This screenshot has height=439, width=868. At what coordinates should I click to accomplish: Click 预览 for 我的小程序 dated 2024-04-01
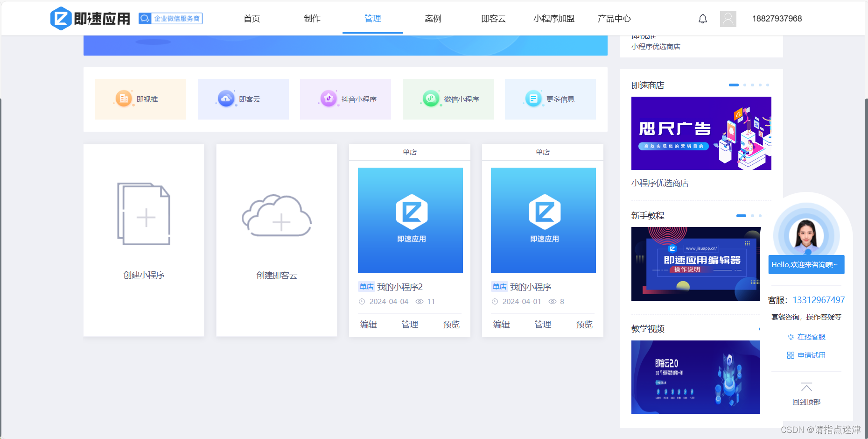point(584,325)
